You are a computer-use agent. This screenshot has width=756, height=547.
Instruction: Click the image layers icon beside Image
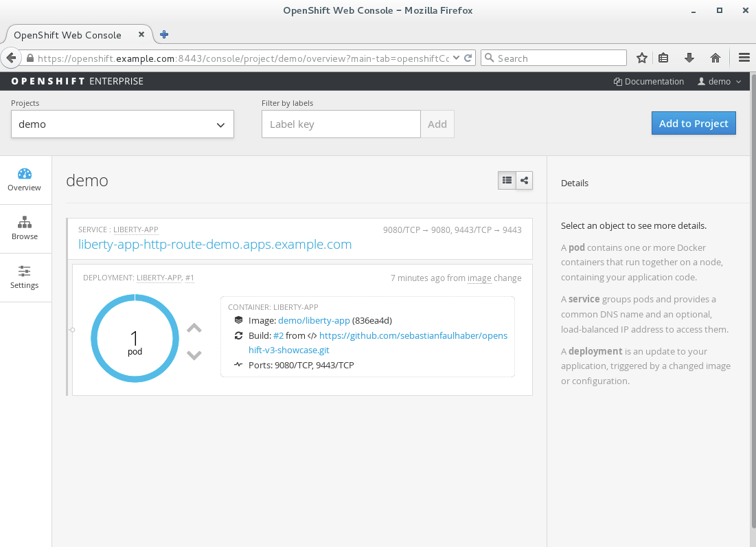tap(239, 320)
